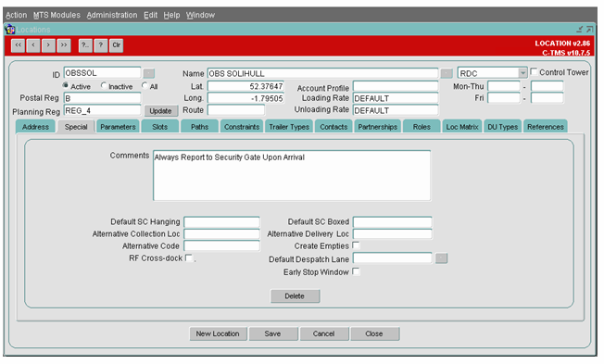Screen dimensions: 604x364
Task: Click the Update button
Action: pyautogui.click(x=160, y=111)
